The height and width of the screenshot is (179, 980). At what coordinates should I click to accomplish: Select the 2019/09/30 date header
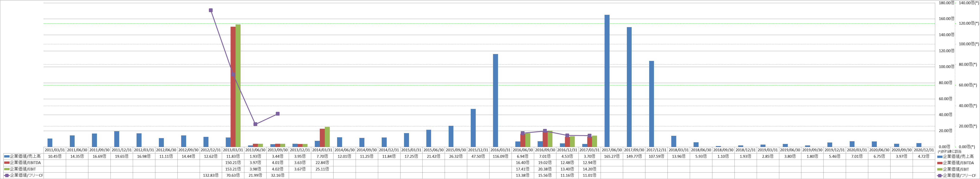click(813, 150)
